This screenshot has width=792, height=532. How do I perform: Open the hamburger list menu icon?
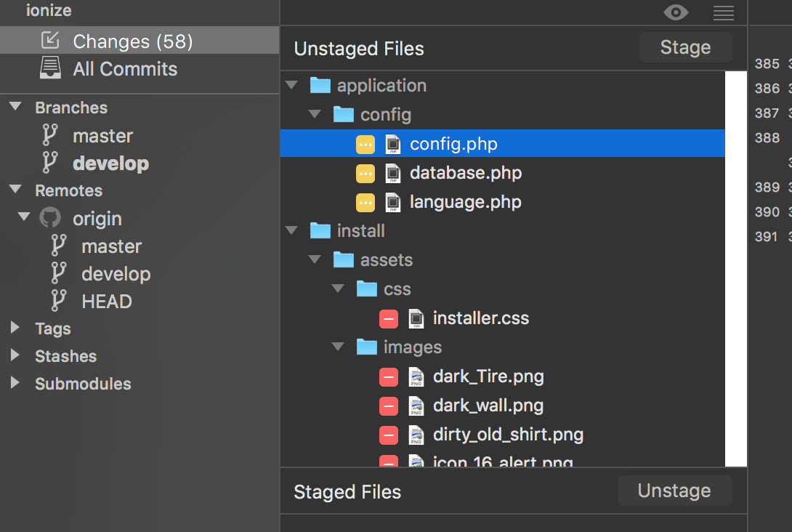pos(723,12)
